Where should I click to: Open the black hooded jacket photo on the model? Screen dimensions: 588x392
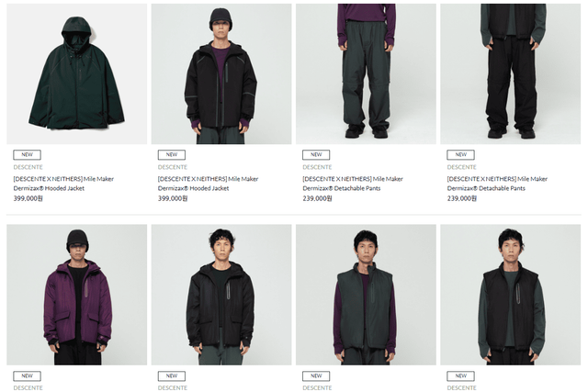tap(220, 73)
